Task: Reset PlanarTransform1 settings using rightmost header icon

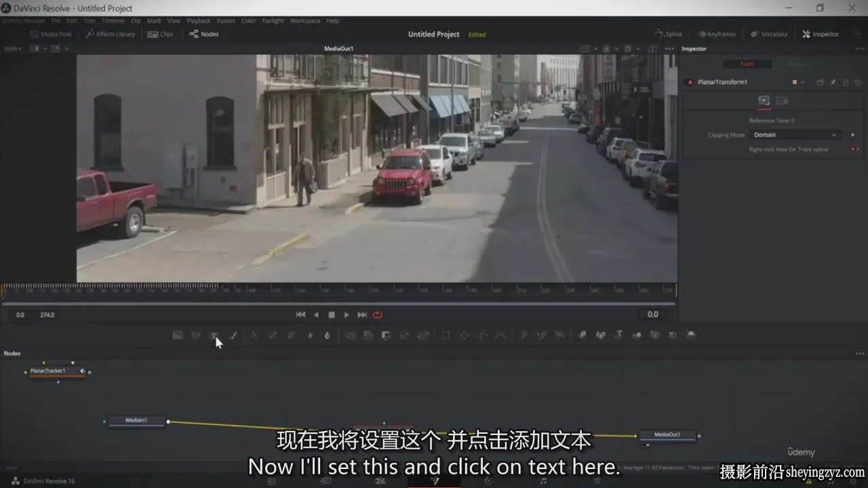Action: click(859, 83)
